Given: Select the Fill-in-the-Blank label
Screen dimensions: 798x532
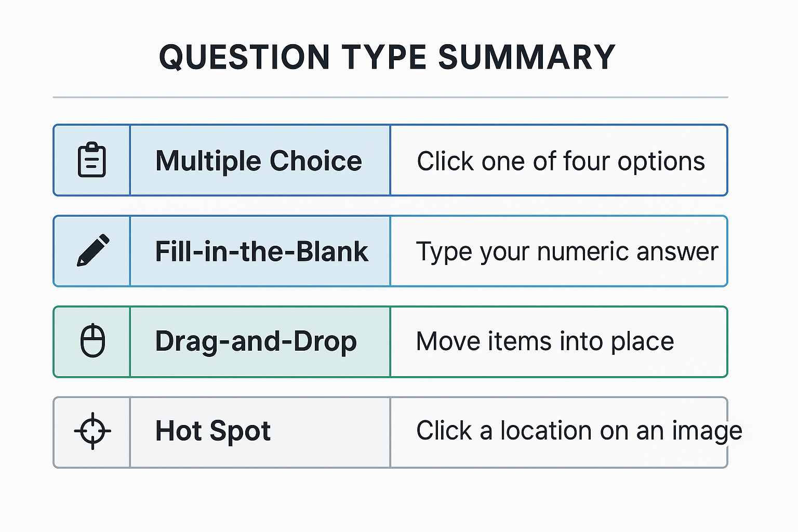Looking at the screenshot, I should click(x=262, y=251).
